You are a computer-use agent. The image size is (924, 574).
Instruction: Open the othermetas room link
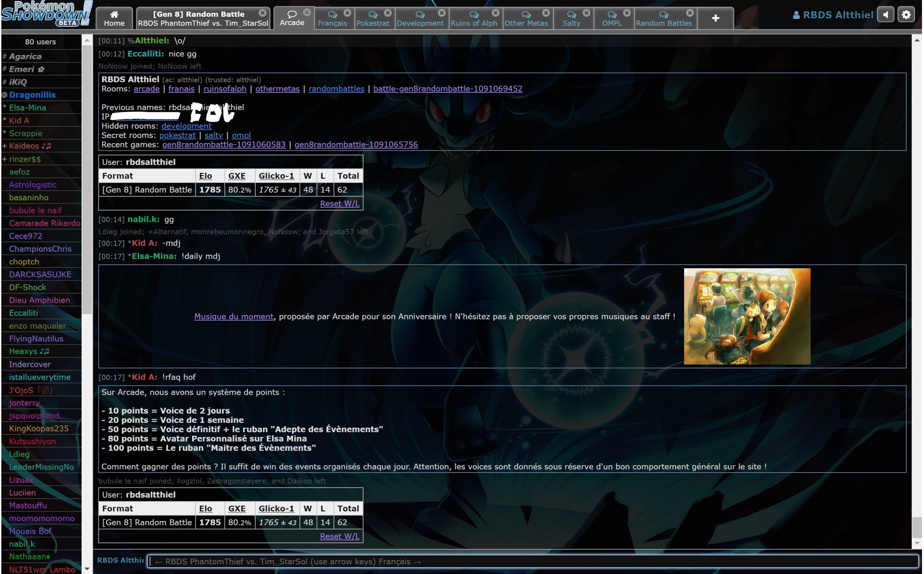(277, 89)
